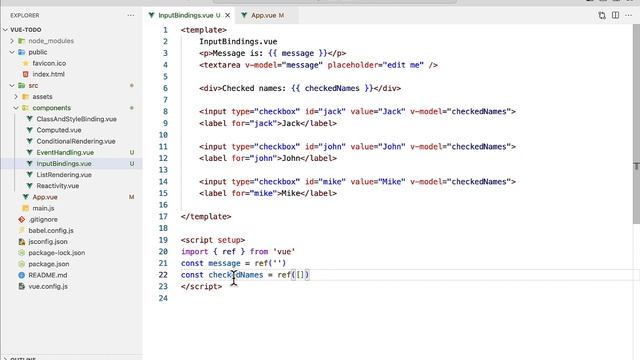640x360 pixels.
Task: Click the Vue icon in InputBindings.vue tab
Action: [x=151, y=15]
